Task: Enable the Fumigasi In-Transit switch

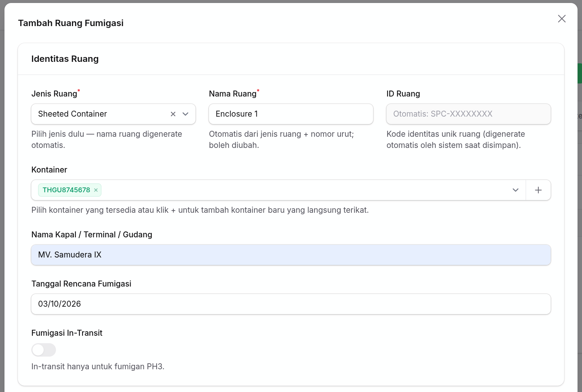Action: [x=44, y=350]
